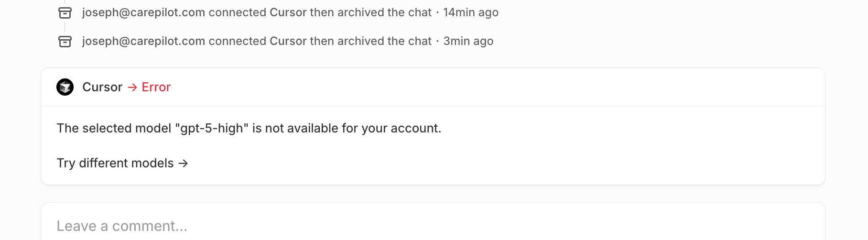Click the word Cursor in the 14min ago entry
The width and height of the screenshot is (868, 240).
pyautogui.click(x=288, y=12)
